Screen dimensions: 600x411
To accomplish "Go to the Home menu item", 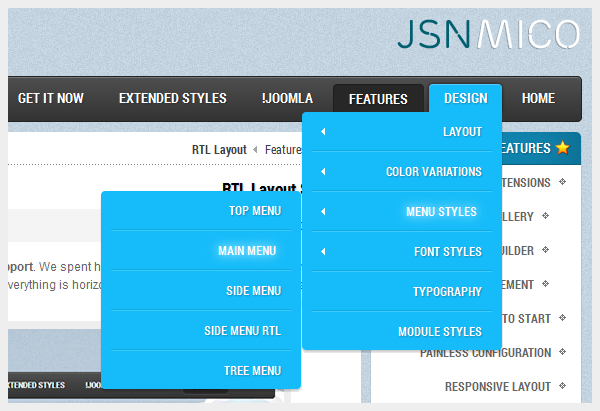I will [x=538, y=98].
